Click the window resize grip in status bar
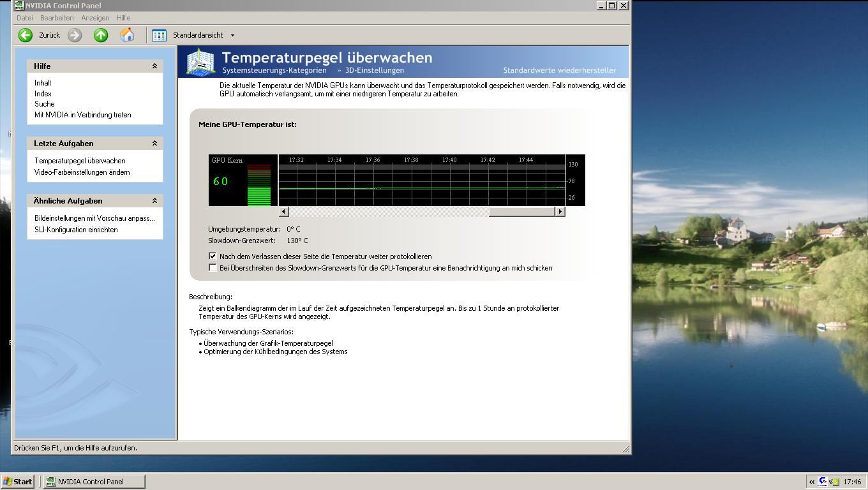 [625, 449]
